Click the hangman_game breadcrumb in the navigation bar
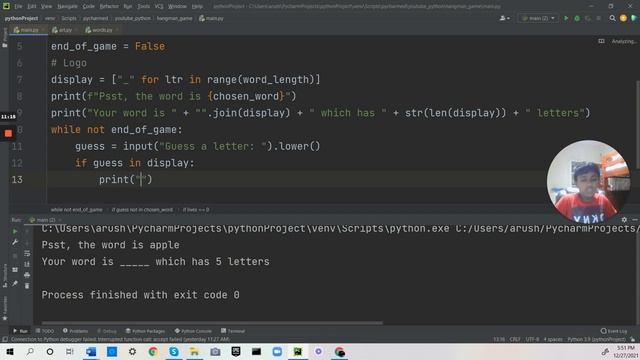The image size is (640, 360). click(174, 18)
